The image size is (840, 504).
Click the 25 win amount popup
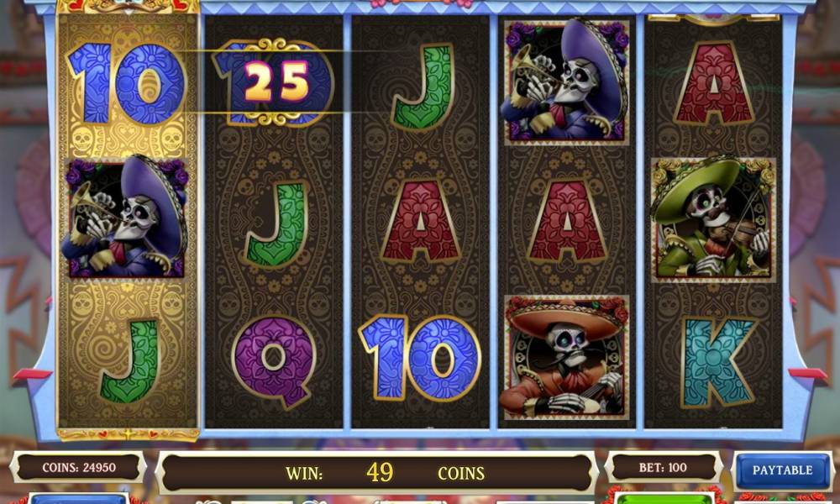click(276, 81)
